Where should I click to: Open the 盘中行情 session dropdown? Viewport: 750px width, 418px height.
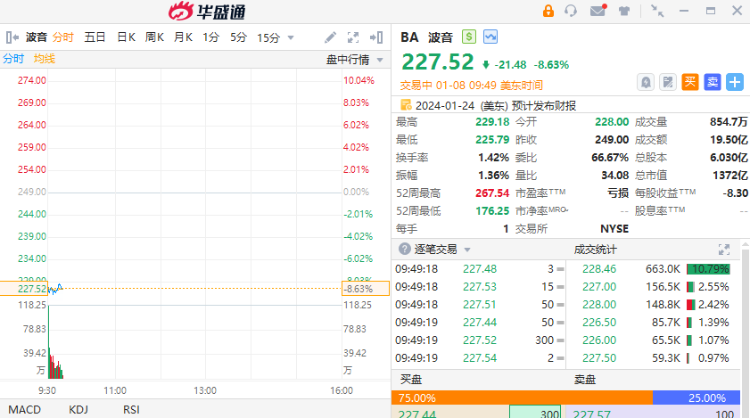354,60
